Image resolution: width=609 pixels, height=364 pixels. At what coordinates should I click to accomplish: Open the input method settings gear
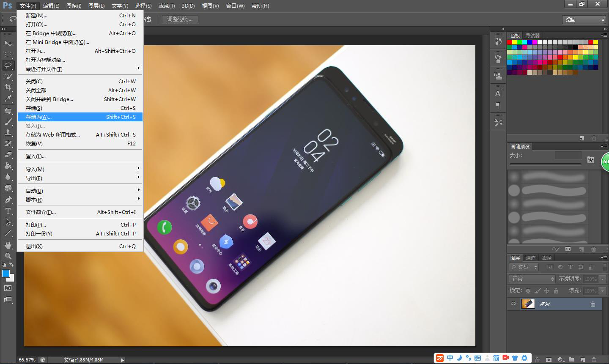(524, 358)
